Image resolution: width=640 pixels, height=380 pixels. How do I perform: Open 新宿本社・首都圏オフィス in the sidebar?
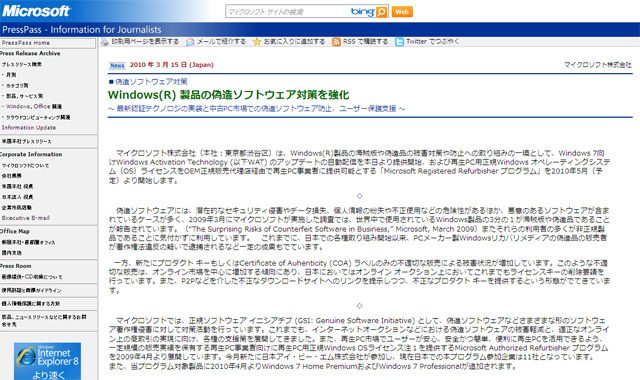tap(28, 242)
